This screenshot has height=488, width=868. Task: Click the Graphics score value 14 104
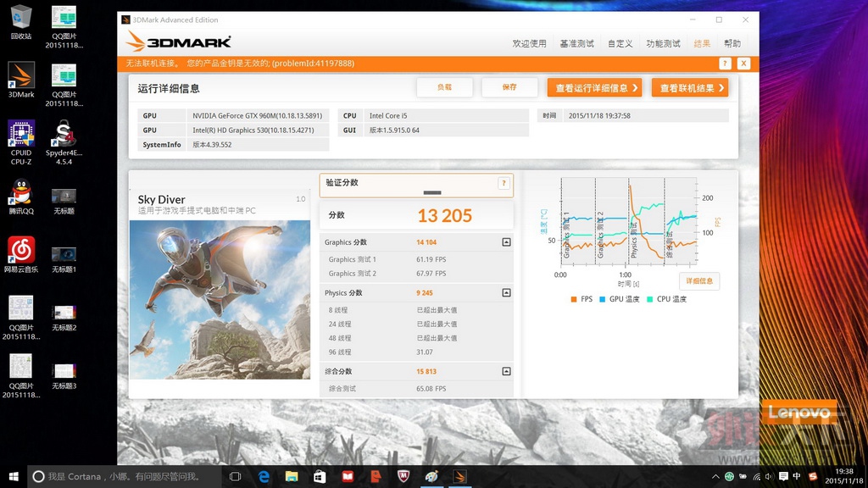click(x=426, y=242)
